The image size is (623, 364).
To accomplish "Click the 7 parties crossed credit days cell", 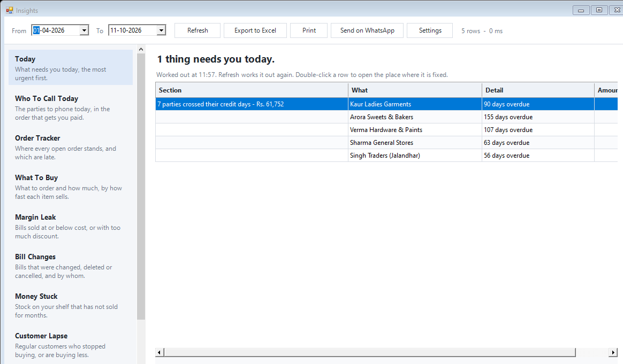I will pos(252,104).
